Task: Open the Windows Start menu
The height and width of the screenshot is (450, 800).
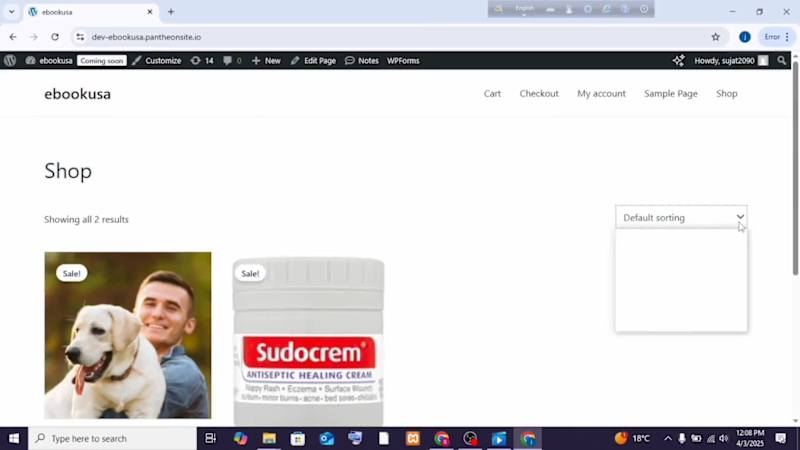Action: point(14,438)
